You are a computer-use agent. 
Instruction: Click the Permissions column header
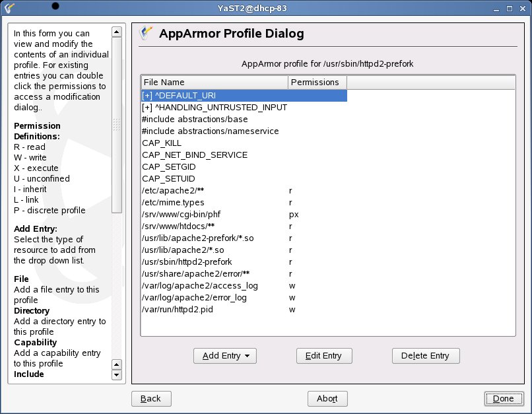tap(316, 83)
